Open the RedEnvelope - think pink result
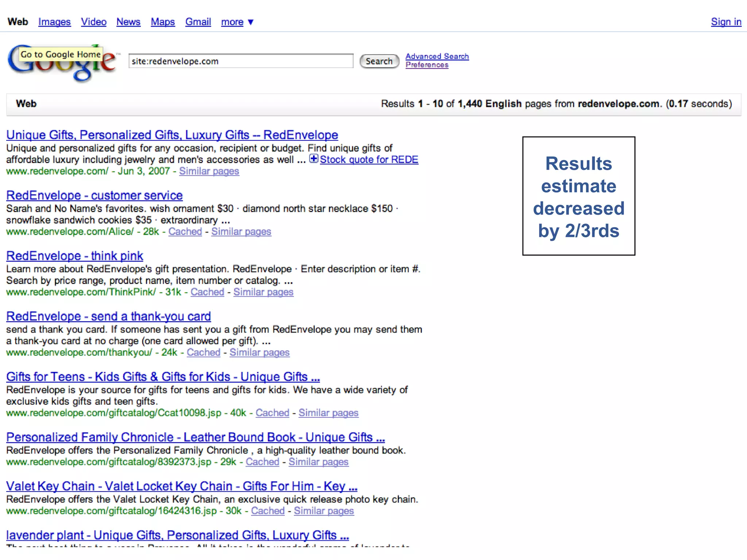The height and width of the screenshot is (560, 747). coord(75,256)
